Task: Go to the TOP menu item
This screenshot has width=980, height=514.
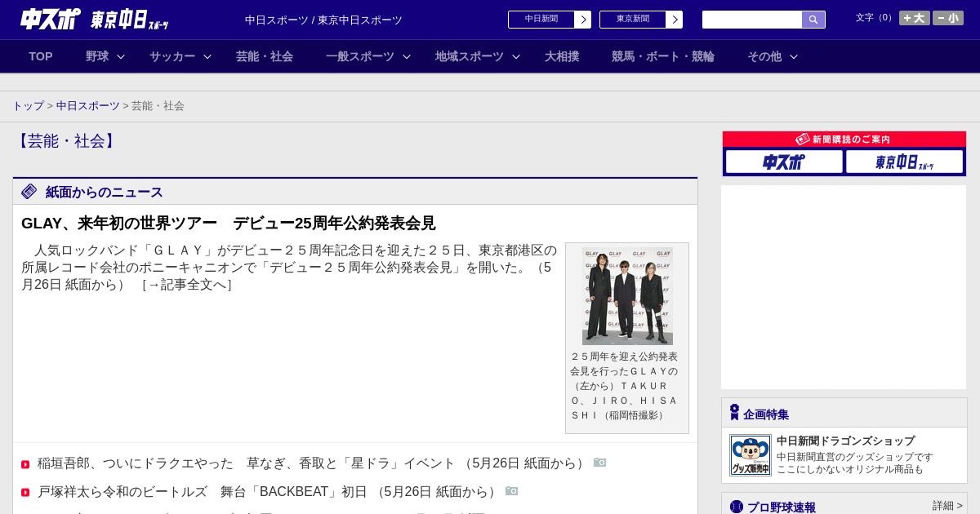Action: pyautogui.click(x=41, y=56)
